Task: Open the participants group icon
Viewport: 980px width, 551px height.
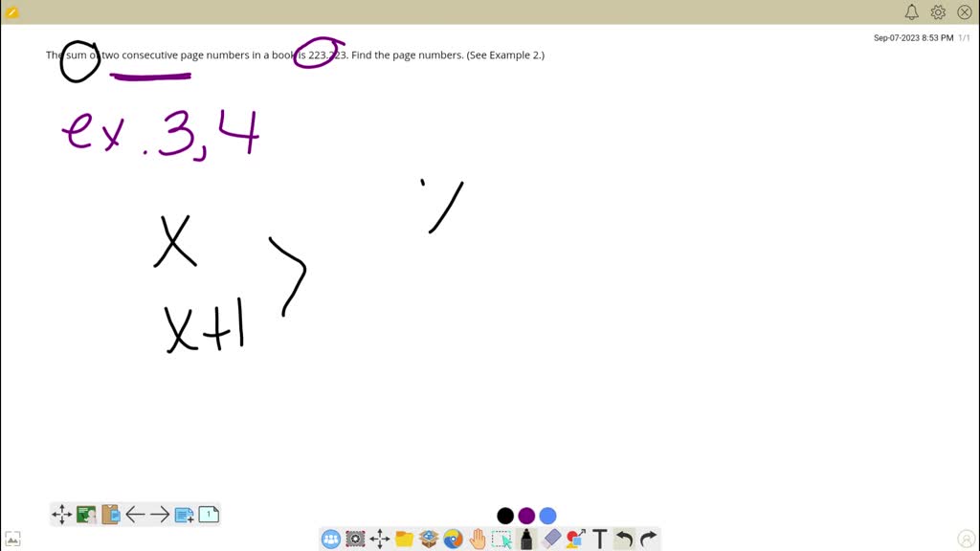Action: [x=331, y=540]
